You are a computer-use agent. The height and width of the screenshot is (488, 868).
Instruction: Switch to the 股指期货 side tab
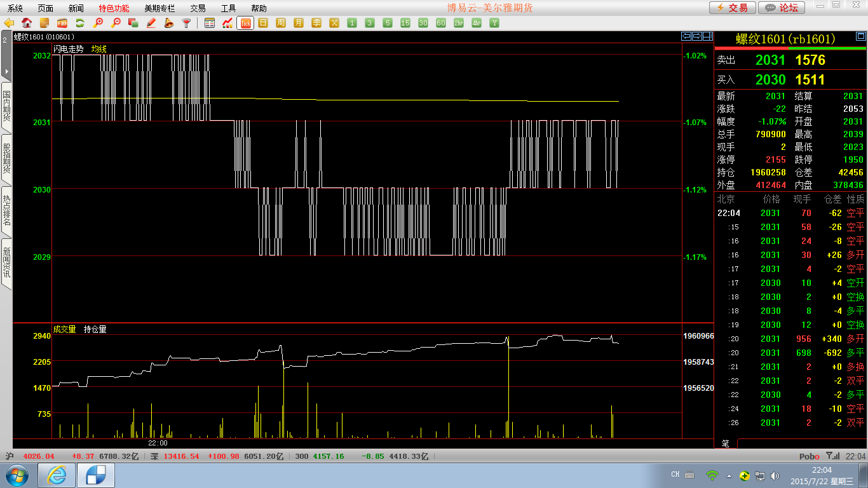point(6,159)
